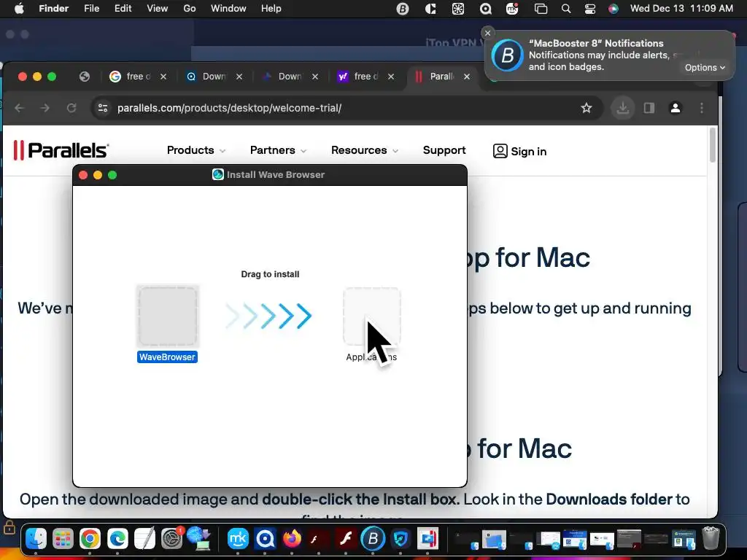The width and height of the screenshot is (747, 560).
Task: Open Spotlight search in menu bar
Action: [566, 9]
